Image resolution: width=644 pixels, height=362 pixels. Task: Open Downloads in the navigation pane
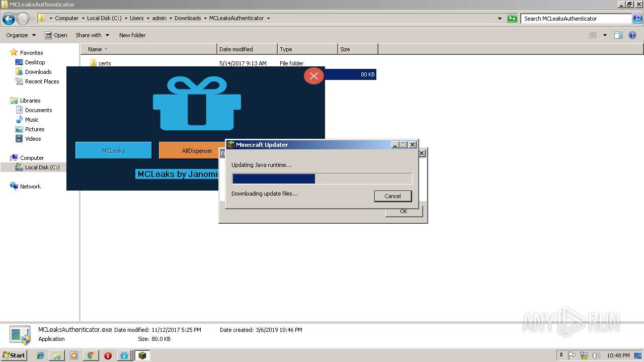point(38,72)
